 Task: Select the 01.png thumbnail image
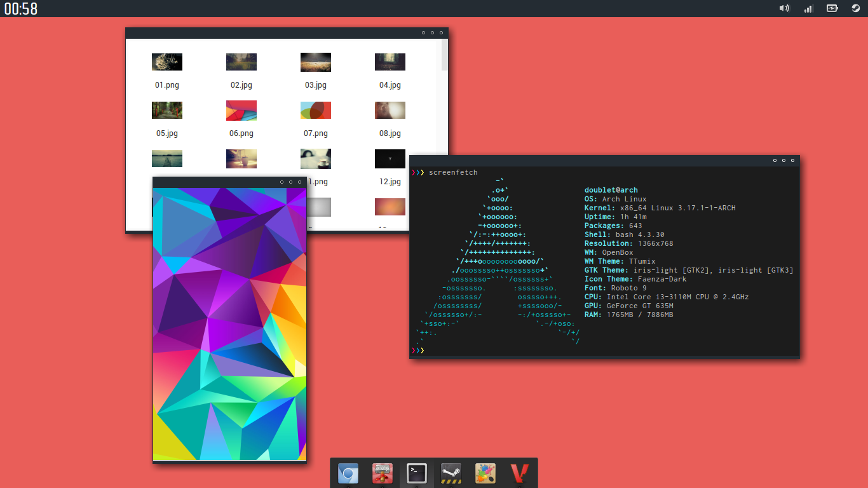tap(167, 62)
